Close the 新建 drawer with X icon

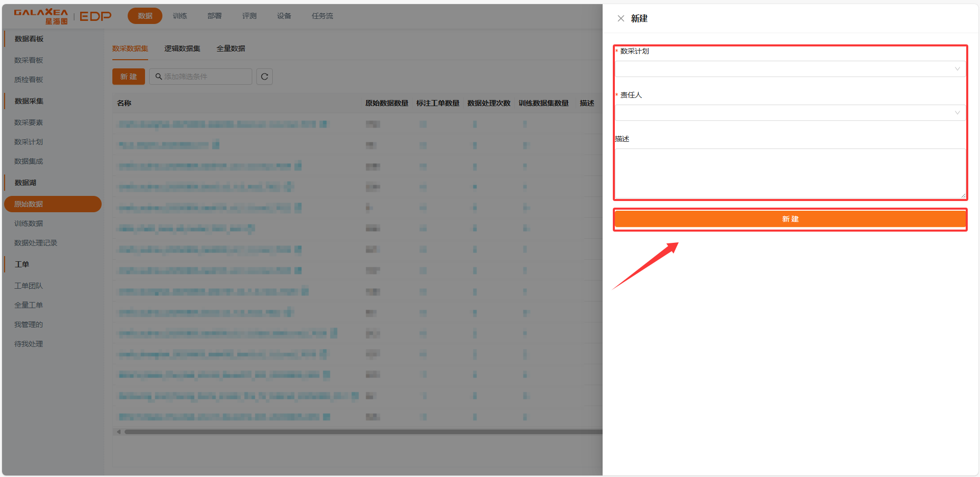pyautogui.click(x=620, y=18)
